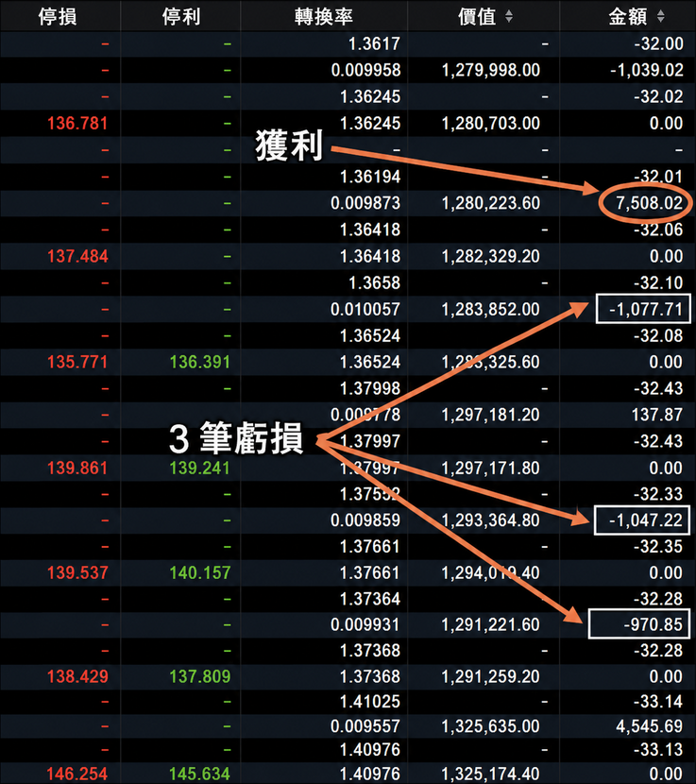Screen dimensions: 696x784
Task: Select value cell 1,282,329.20
Action: coord(491,256)
